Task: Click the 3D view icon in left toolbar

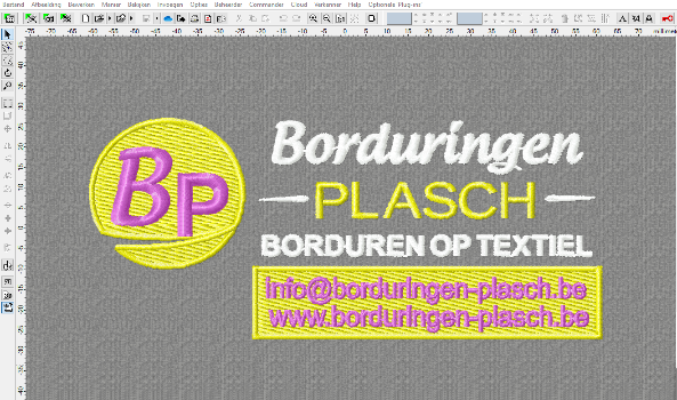Action: [7, 295]
